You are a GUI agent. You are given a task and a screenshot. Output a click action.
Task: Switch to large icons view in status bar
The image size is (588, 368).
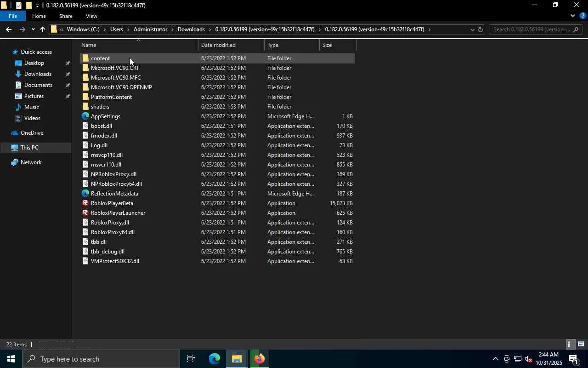[x=581, y=344]
